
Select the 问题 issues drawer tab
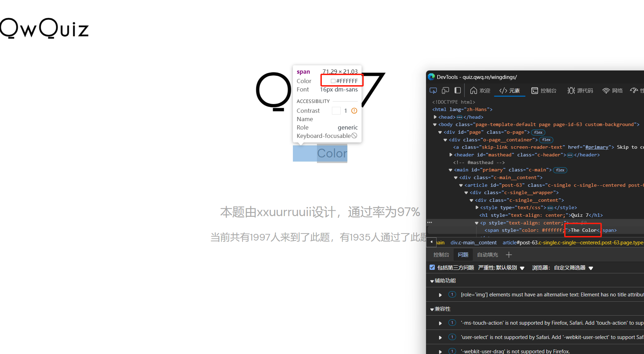463,255
